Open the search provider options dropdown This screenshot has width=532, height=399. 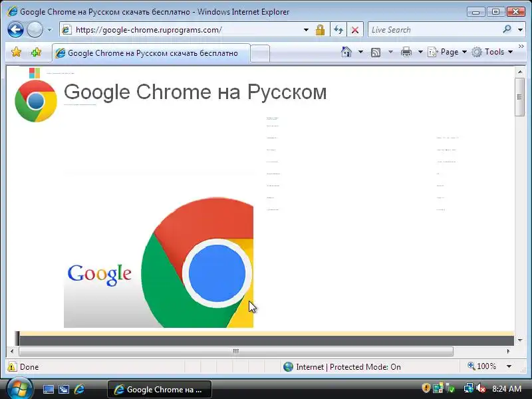point(521,30)
